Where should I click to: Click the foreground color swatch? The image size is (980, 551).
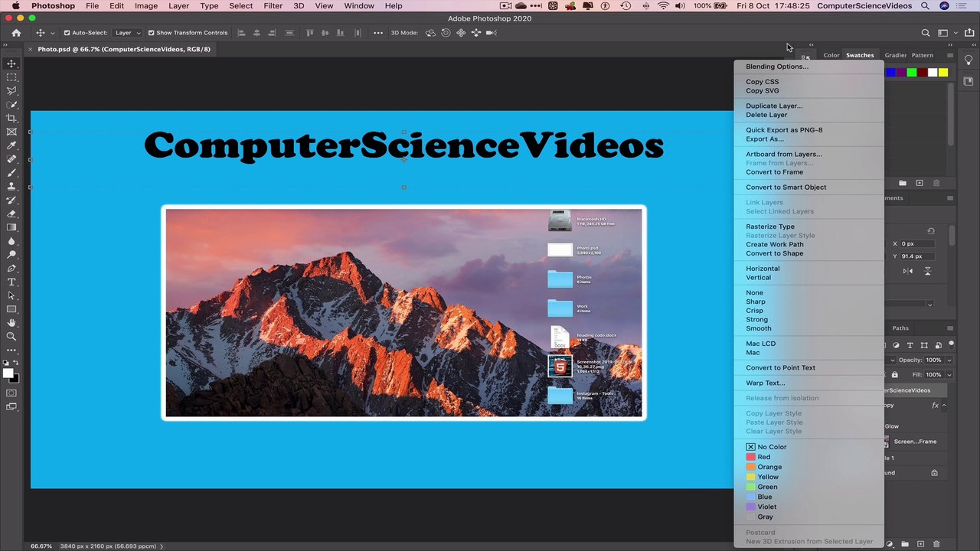tap(8, 373)
